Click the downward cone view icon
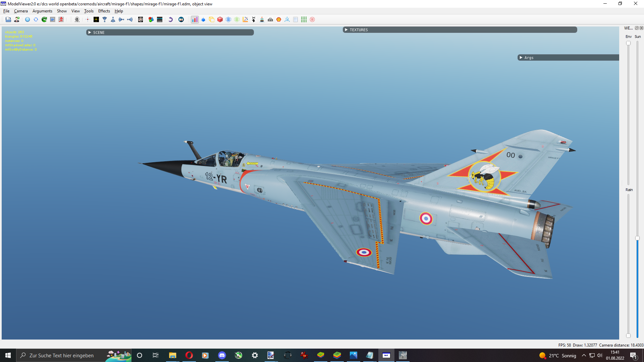Screen dimensions: 644x362 pos(105,19)
